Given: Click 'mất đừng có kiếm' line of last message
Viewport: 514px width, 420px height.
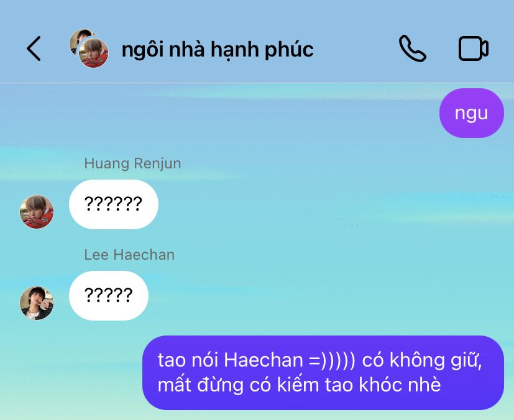Looking at the screenshot, I should click(238, 385).
